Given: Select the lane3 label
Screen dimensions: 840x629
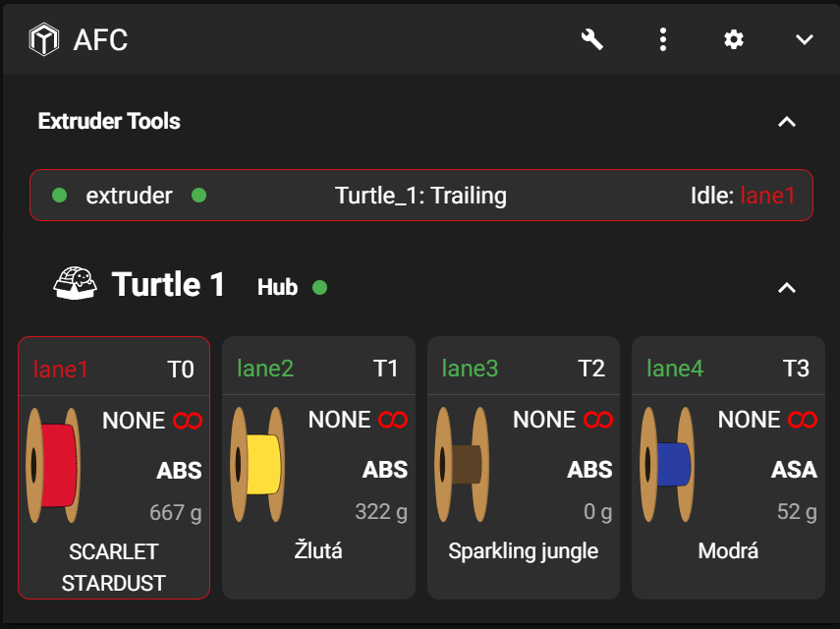Looking at the screenshot, I should [x=470, y=369].
